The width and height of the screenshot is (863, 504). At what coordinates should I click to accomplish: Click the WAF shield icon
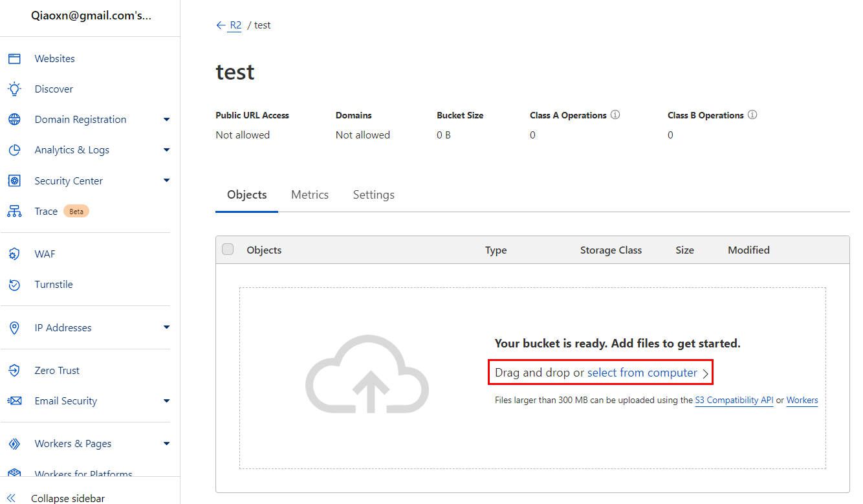(x=14, y=254)
